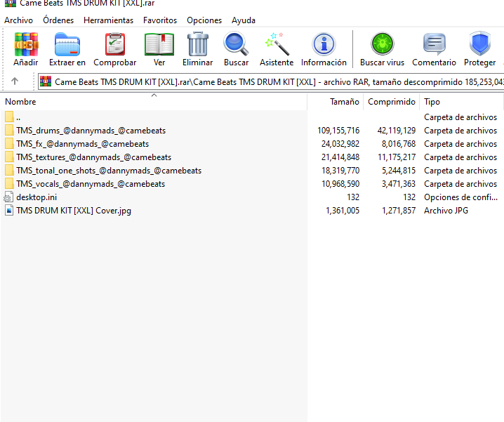Select TMS_vocals folder icon
This screenshot has width=504, height=422.
[9, 184]
